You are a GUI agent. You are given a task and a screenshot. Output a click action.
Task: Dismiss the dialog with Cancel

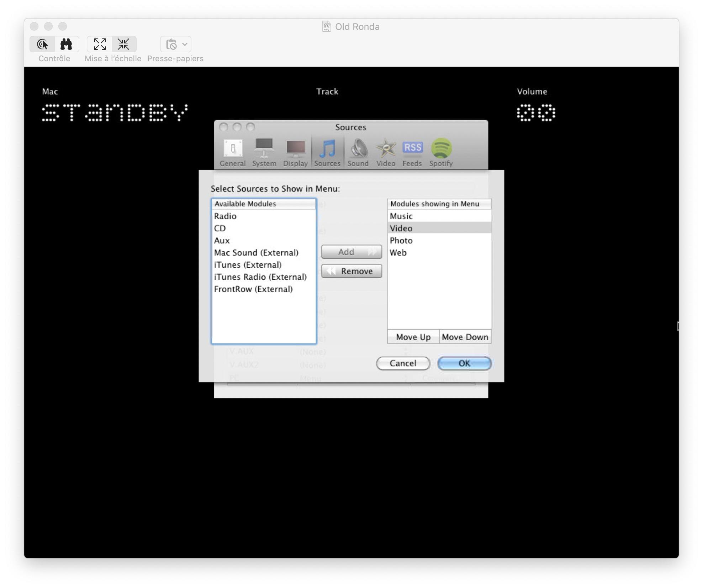[403, 363]
